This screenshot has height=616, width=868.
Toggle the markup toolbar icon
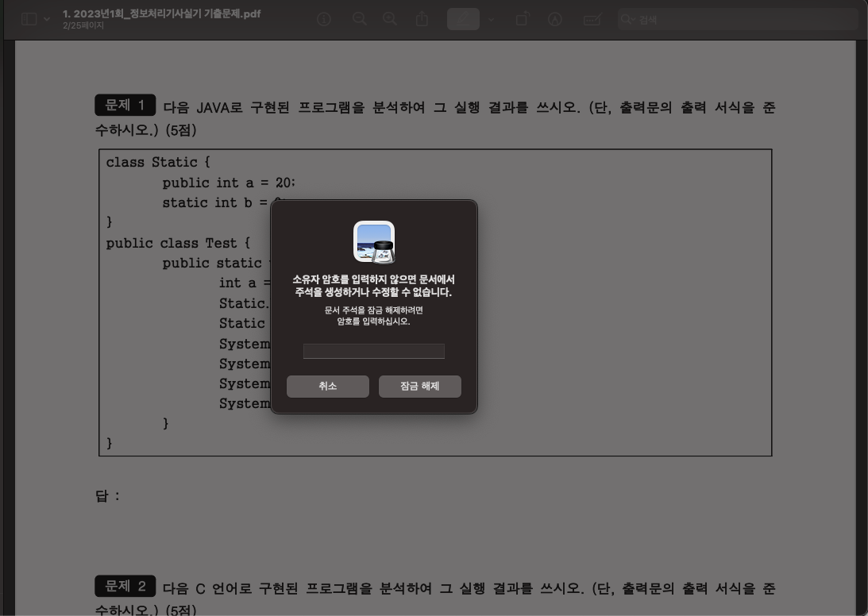555,19
